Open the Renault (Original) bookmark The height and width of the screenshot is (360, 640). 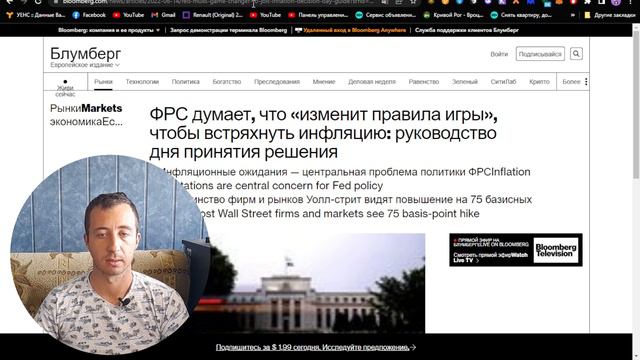(213, 15)
